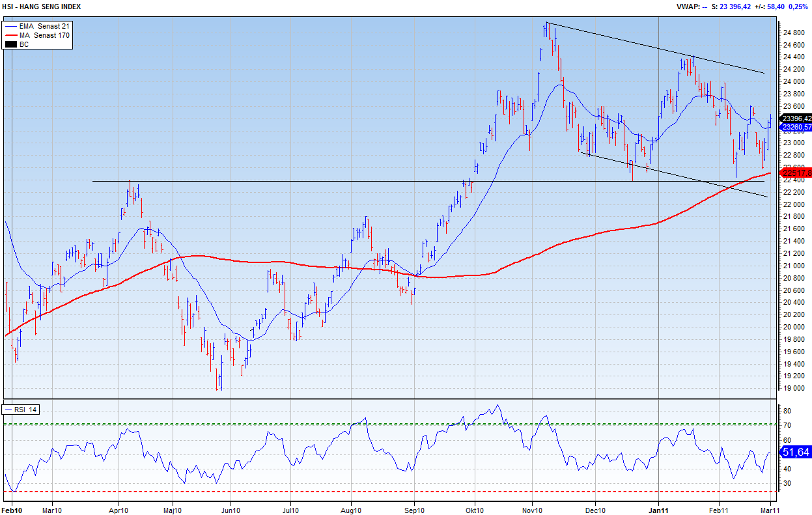Click the black 23396,42 last-price tag
The width and height of the screenshot is (812, 515).
click(796, 118)
